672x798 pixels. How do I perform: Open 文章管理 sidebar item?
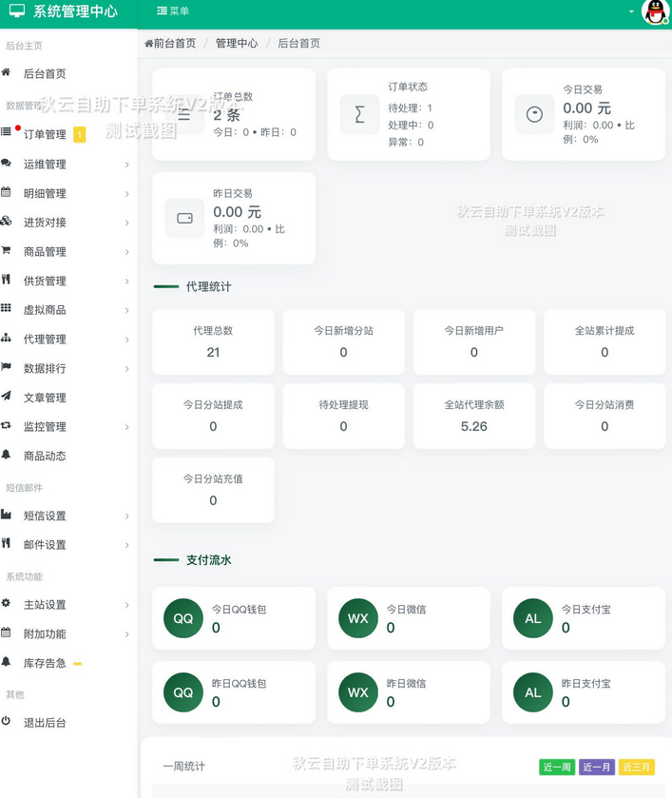(45, 398)
